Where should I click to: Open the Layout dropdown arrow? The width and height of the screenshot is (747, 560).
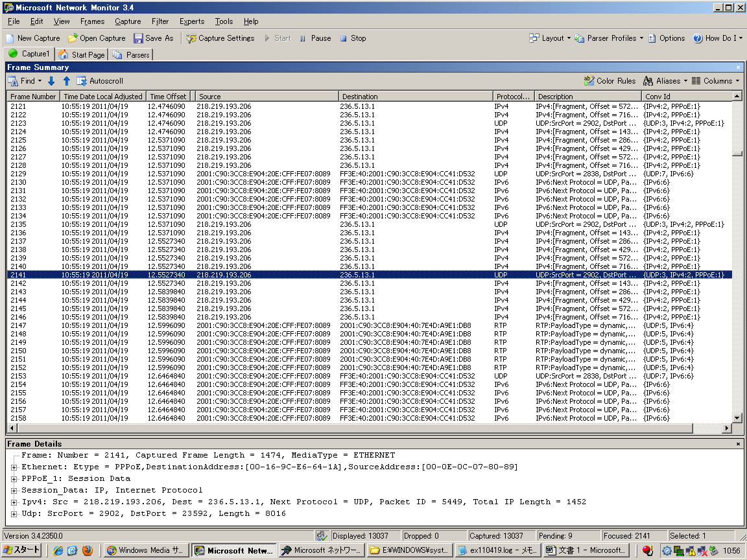[569, 39]
